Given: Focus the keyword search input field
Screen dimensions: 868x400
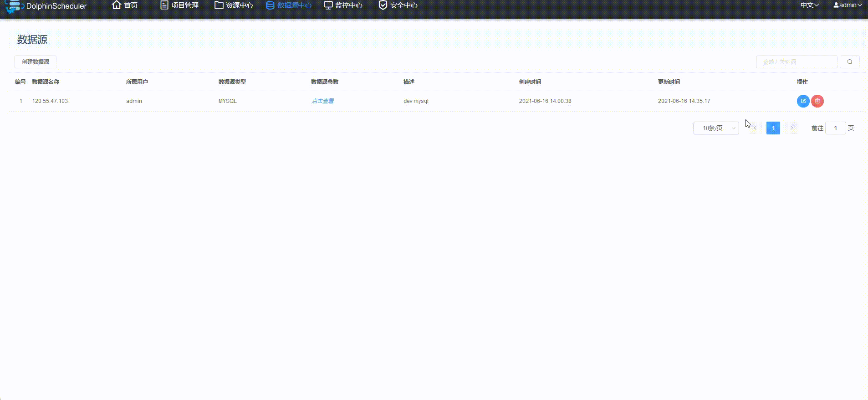Looking at the screenshot, I should [797, 62].
